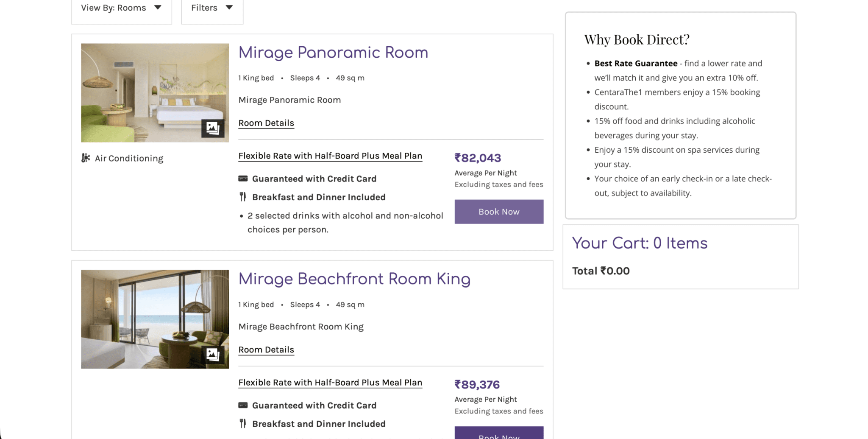Open Room Details for Mirage Beachfront Room King
Viewport: 868px width, 439px height.
click(x=266, y=350)
